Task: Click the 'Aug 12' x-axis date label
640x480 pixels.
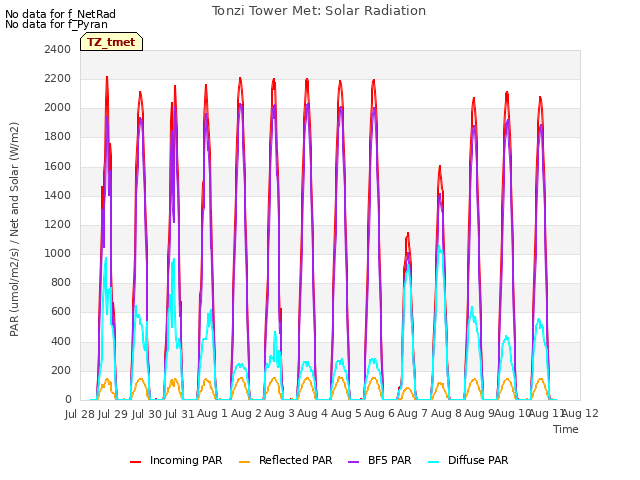Action: tap(581, 413)
